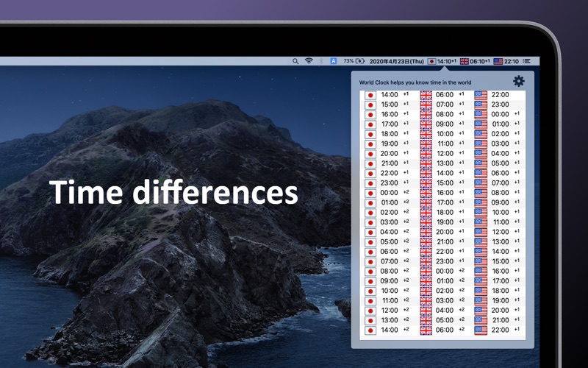Click UK flag beside 12:00 +1
This screenshot has height=368, width=588.
click(x=426, y=154)
